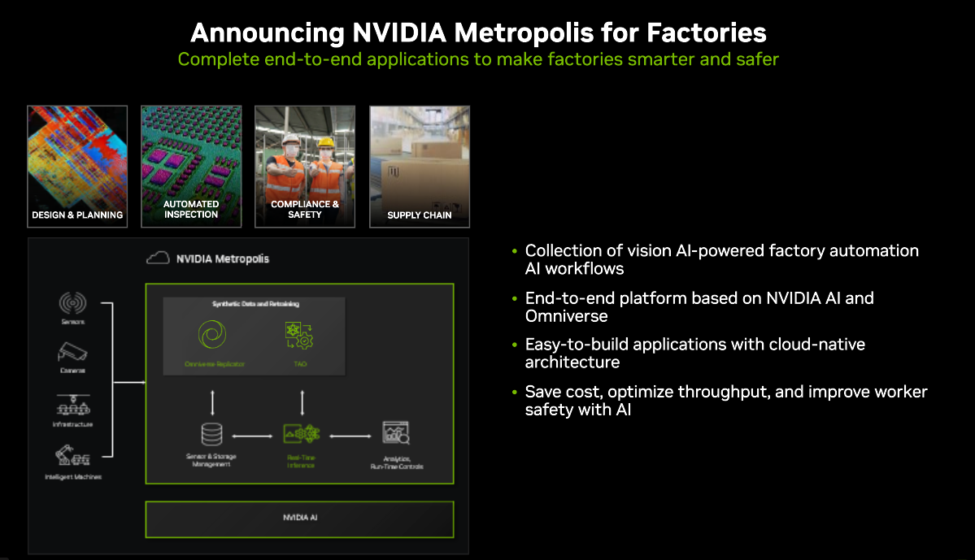The height and width of the screenshot is (560, 975).
Task: Click the bullet about cloud-native architecture
Action: click(x=694, y=353)
